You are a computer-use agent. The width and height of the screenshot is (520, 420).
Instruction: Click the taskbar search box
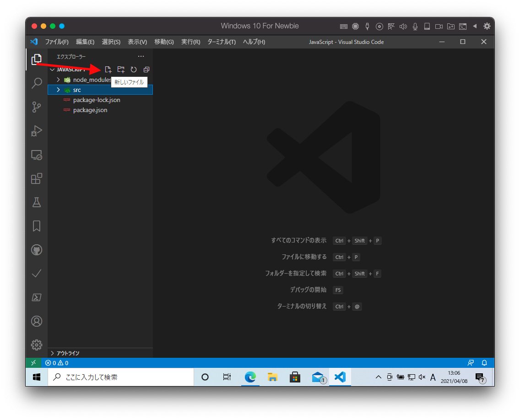(x=121, y=377)
